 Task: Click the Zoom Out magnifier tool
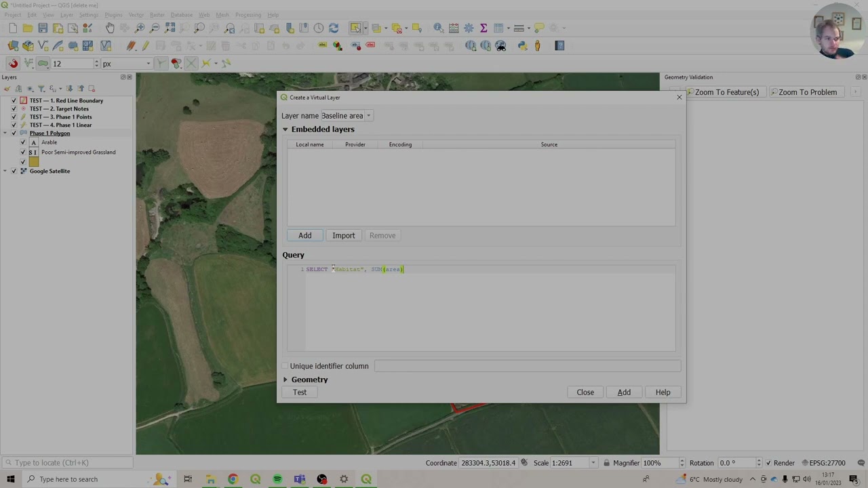pos(155,28)
